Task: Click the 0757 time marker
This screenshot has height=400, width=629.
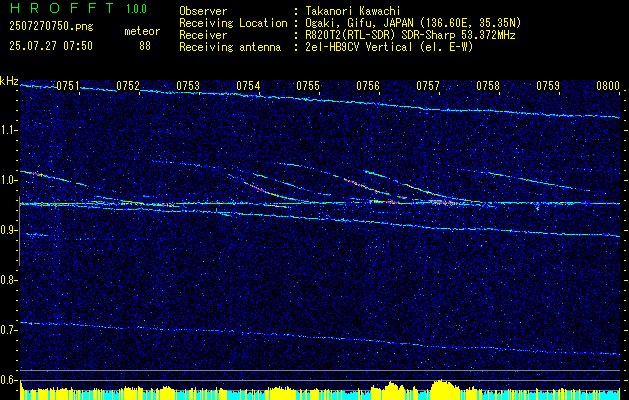Action: click(428, 86)
